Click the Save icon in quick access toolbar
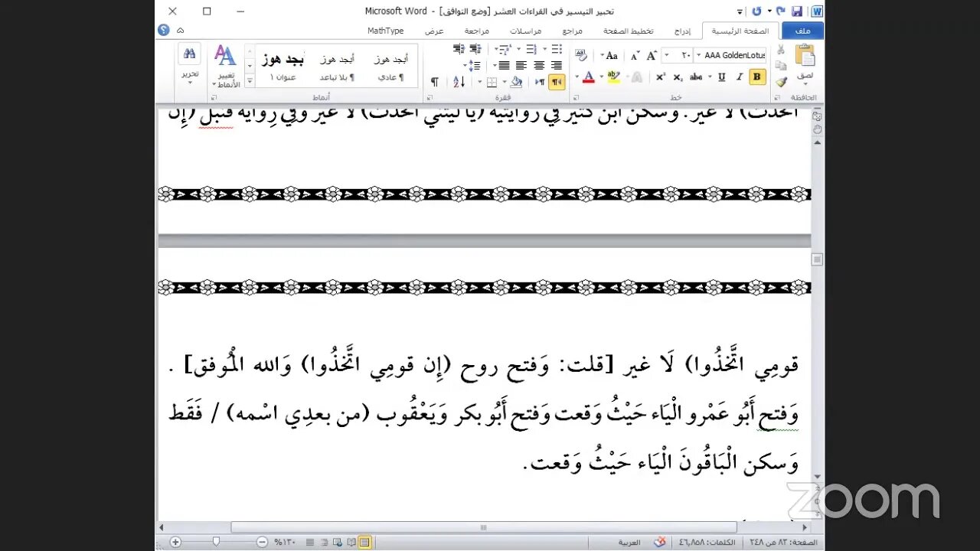The image size is (980, 551). pos(796,11)
